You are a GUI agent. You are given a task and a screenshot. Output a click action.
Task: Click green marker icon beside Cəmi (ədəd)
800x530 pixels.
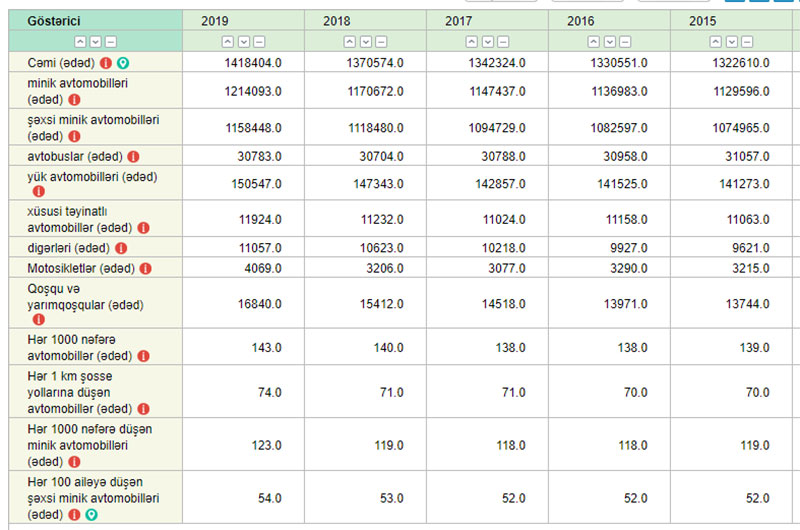point(122,63)
